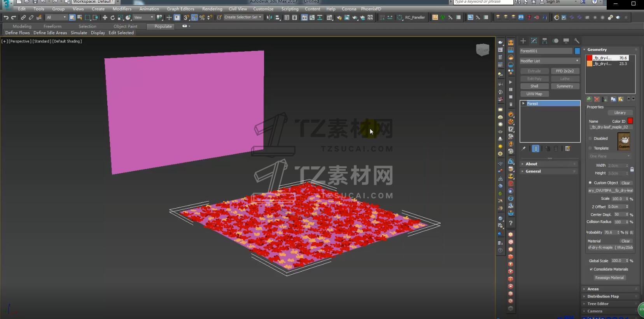Click the Probability value field
644x319 pixels.
tap(610, 232)
